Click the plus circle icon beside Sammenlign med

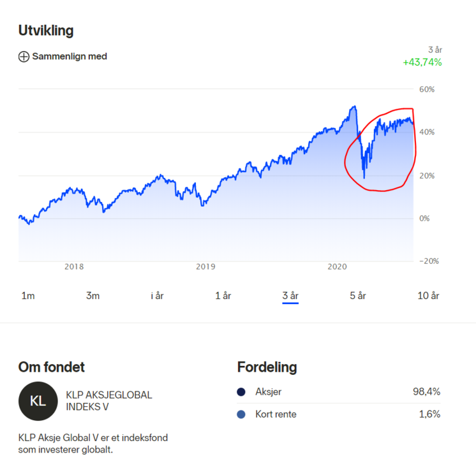[x=24, y=57]
